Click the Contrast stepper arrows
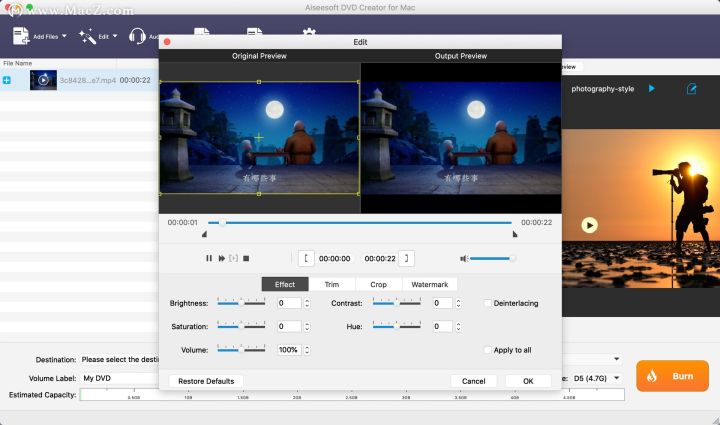 point(458,303)
